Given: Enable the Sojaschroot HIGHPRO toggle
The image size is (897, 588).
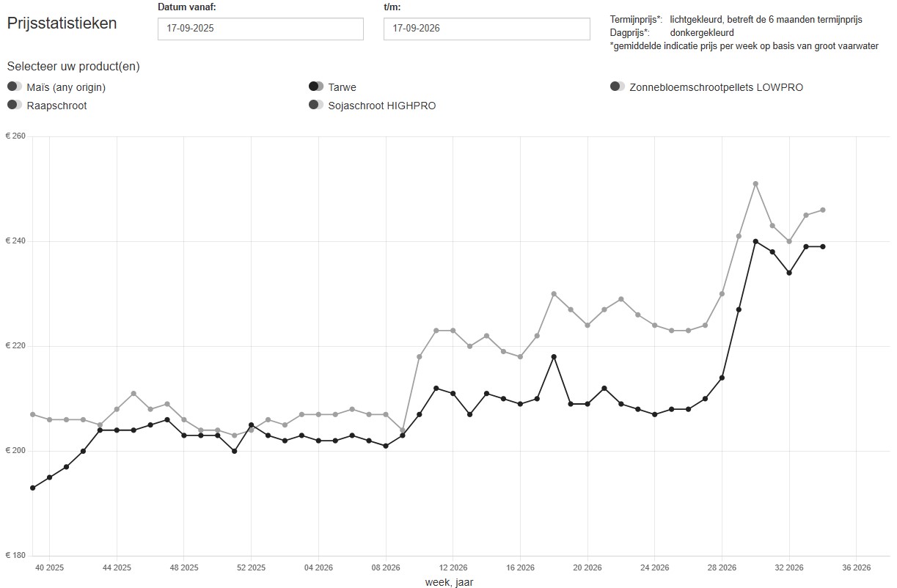Looking at the screenshot, I should tap(316, 105).
